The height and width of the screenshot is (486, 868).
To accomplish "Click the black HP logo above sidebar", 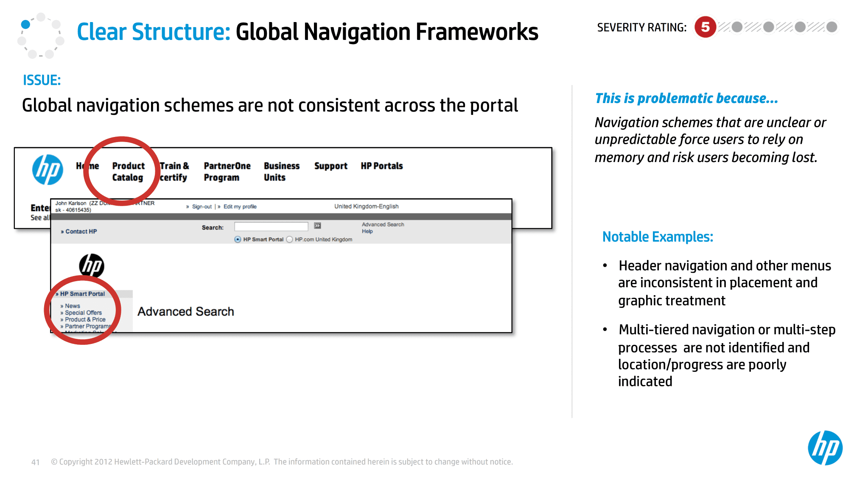I will point(91,266).
